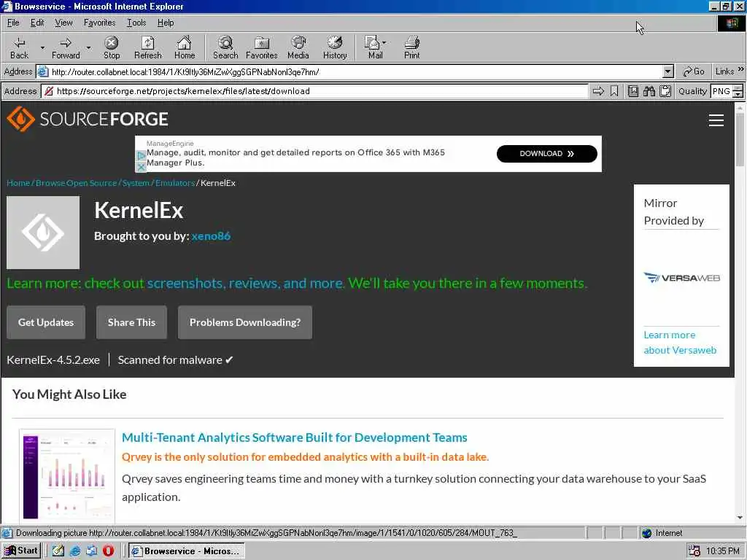Select Browservice taskbar window button

(186, 551)
